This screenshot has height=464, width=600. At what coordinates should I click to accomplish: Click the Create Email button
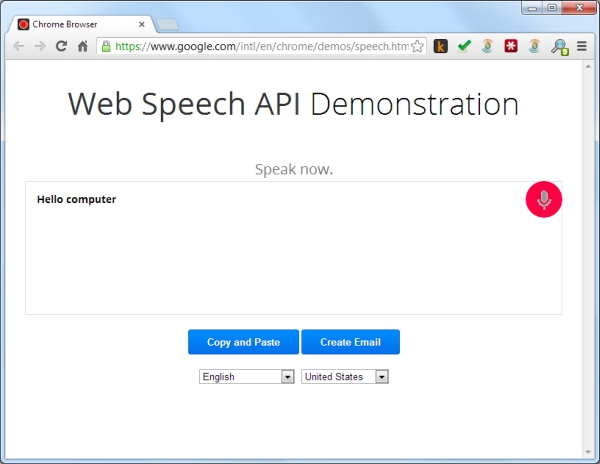(351, 342)
